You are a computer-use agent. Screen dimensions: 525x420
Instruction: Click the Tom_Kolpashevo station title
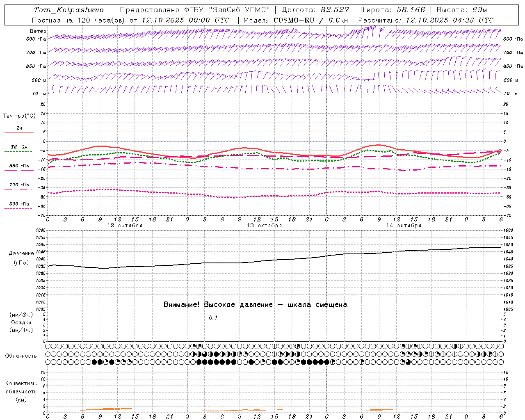68,10
